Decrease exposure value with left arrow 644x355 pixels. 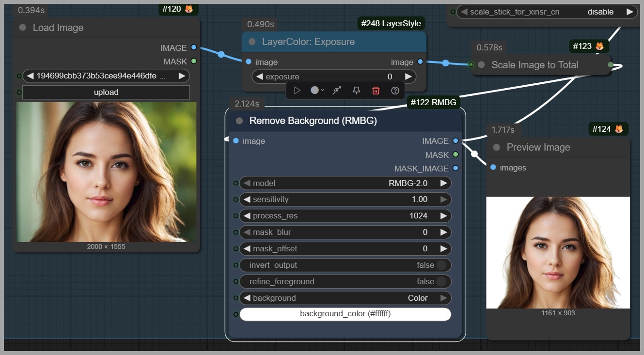pos(259,77)
